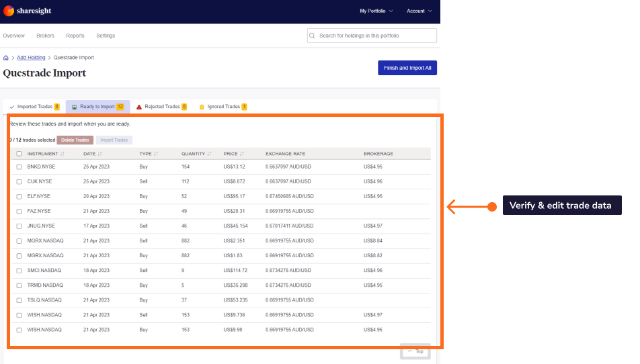The image size is (640, 364).
Task: Click the Delete Trades button
Action: point(75,140)
